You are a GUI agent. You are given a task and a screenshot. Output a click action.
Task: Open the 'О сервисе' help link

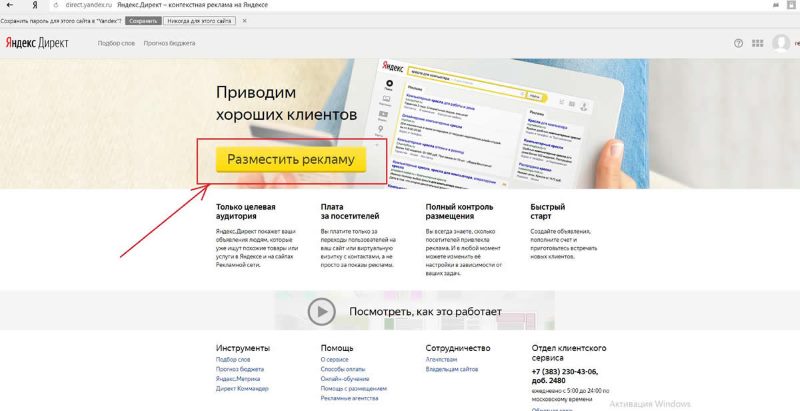tap(335, 359)
